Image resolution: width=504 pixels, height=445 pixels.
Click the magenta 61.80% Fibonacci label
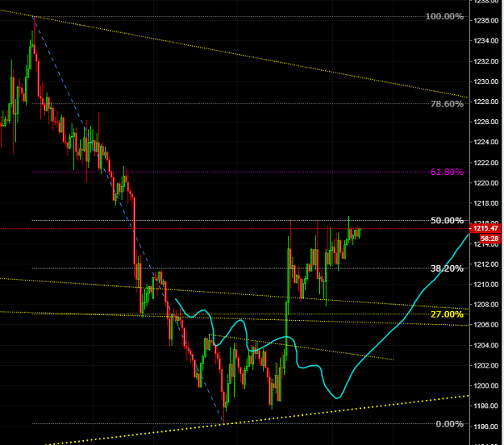click(447, 172)
